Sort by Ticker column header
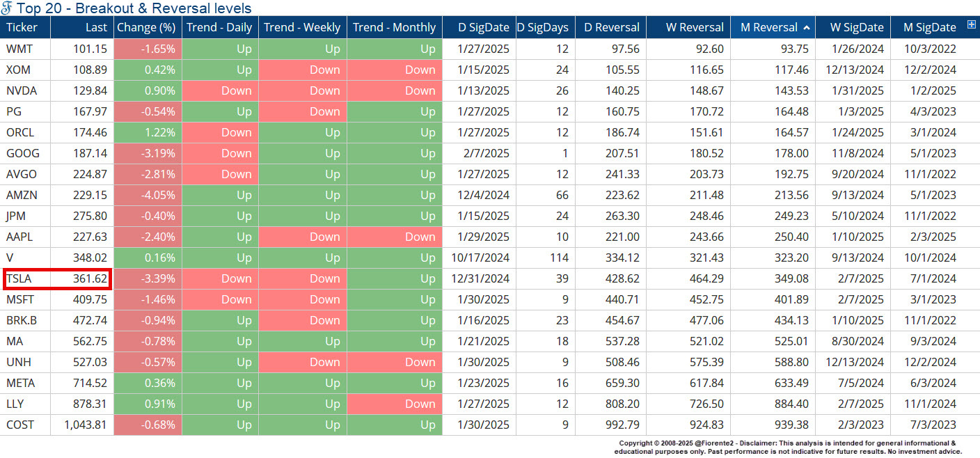The height and width of the screenshot is (458, 980). tap(25, 27)
